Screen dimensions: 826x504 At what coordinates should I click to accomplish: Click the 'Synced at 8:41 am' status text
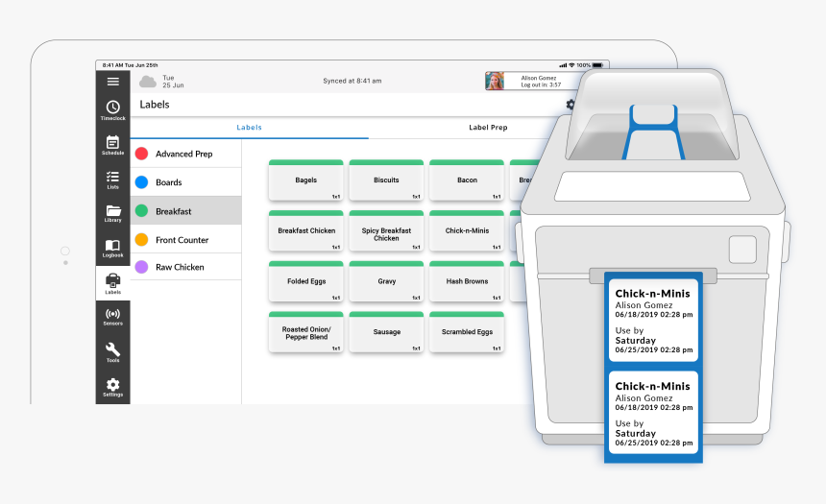pos(352,81)
